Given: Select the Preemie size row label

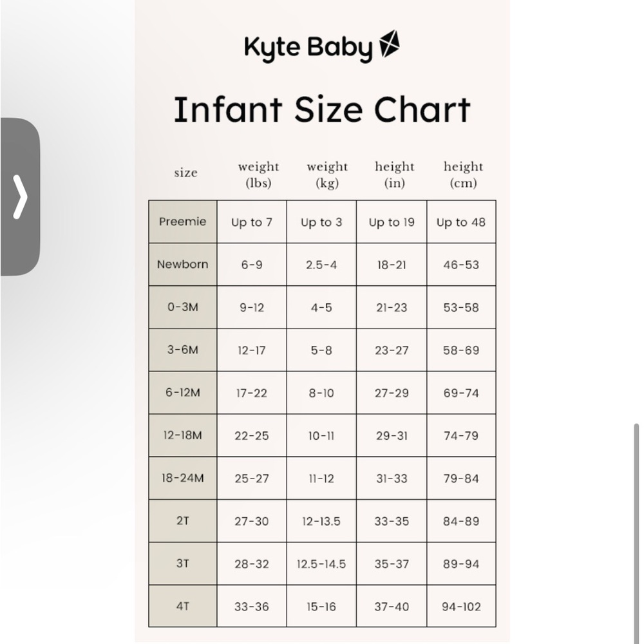Looking at the screenshot, I should 182,222.
